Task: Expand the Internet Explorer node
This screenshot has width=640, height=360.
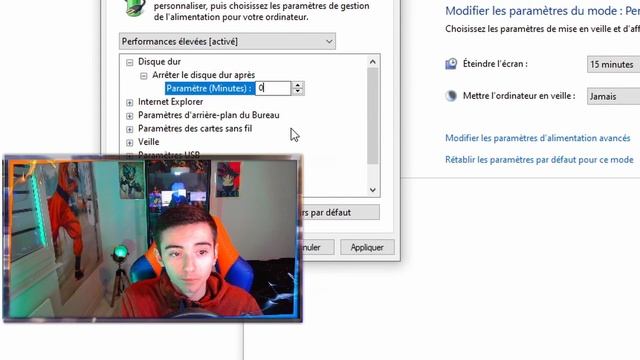Action: [129, 102]
